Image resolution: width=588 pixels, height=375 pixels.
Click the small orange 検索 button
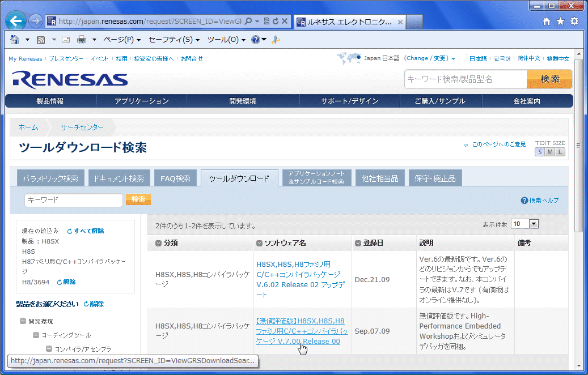(x=138, y=199)
